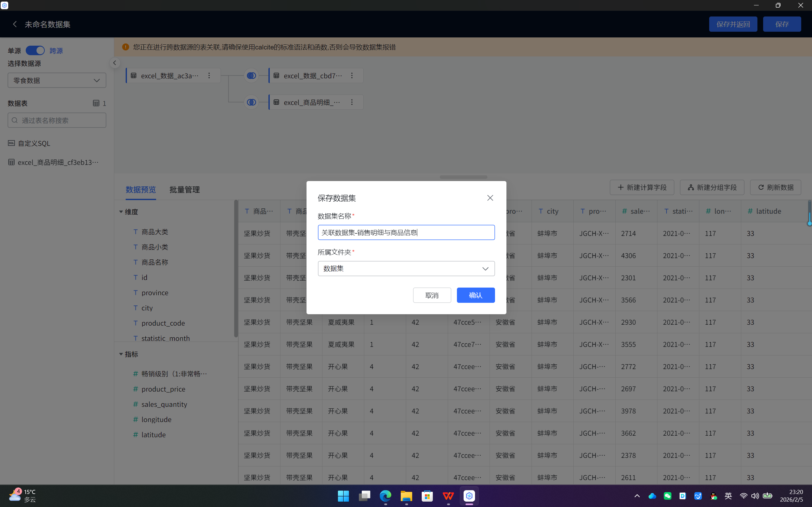The width and height of the screenshot is (812, 507).
Task: Click the 确认 button
Action: 475,295
